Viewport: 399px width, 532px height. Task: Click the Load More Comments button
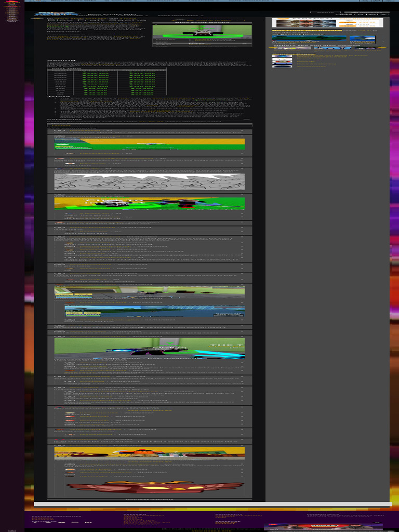click(149, 499)
